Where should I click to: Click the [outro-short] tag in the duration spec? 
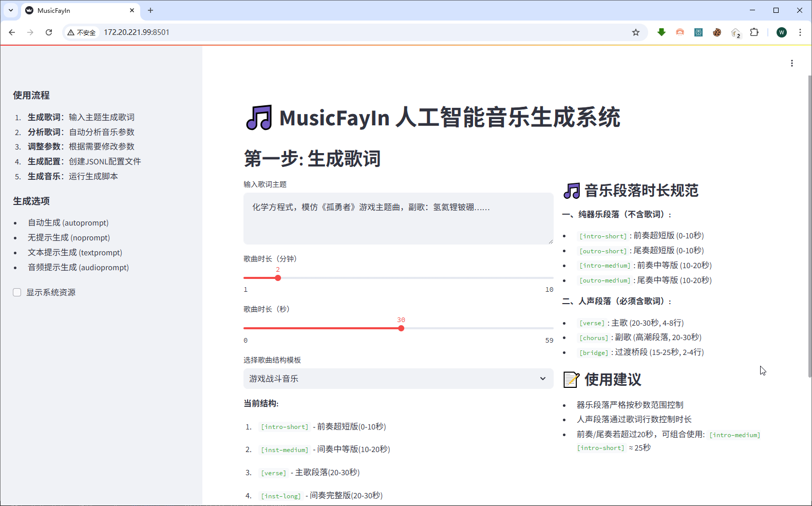pos(603,251)
